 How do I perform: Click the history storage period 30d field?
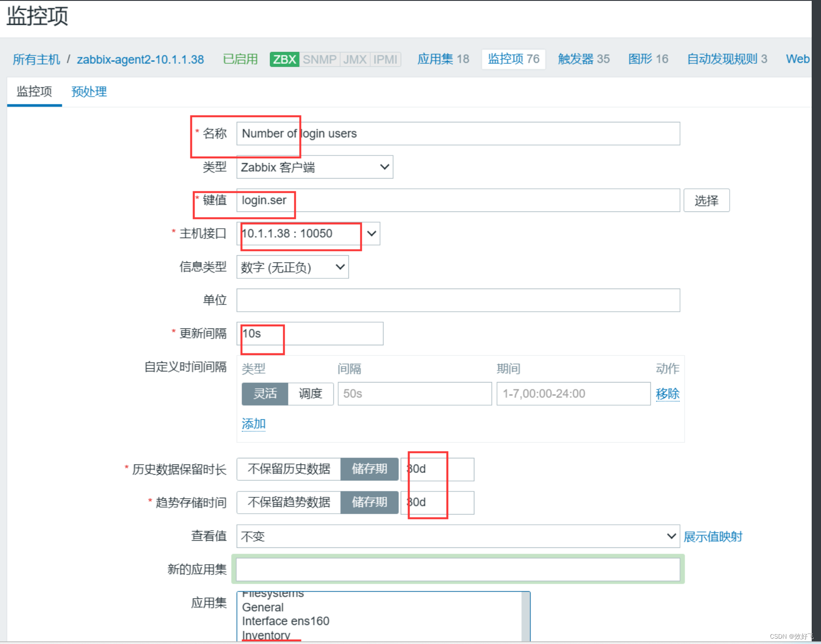(x=437, y=469)
